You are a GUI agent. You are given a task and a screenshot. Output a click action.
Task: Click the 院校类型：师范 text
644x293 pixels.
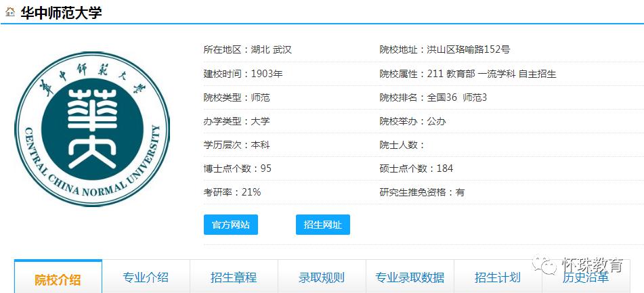[x=236, y=97]
